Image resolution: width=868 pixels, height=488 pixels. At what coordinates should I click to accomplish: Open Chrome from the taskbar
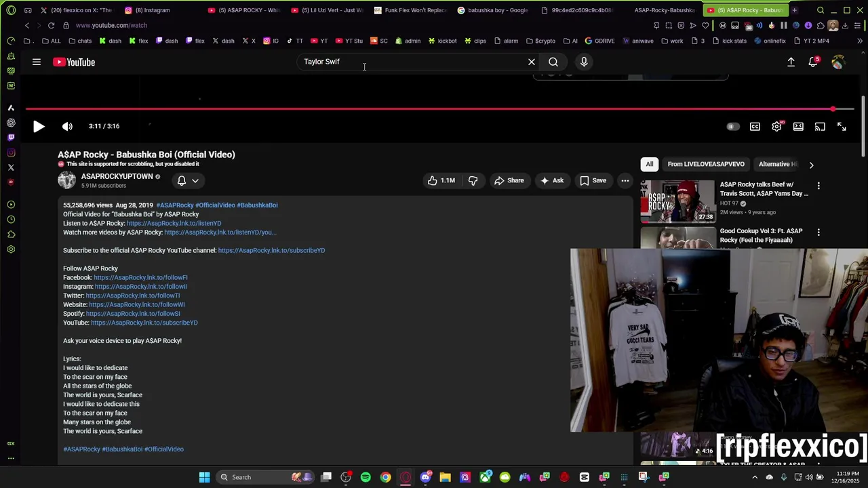[385, 477]
